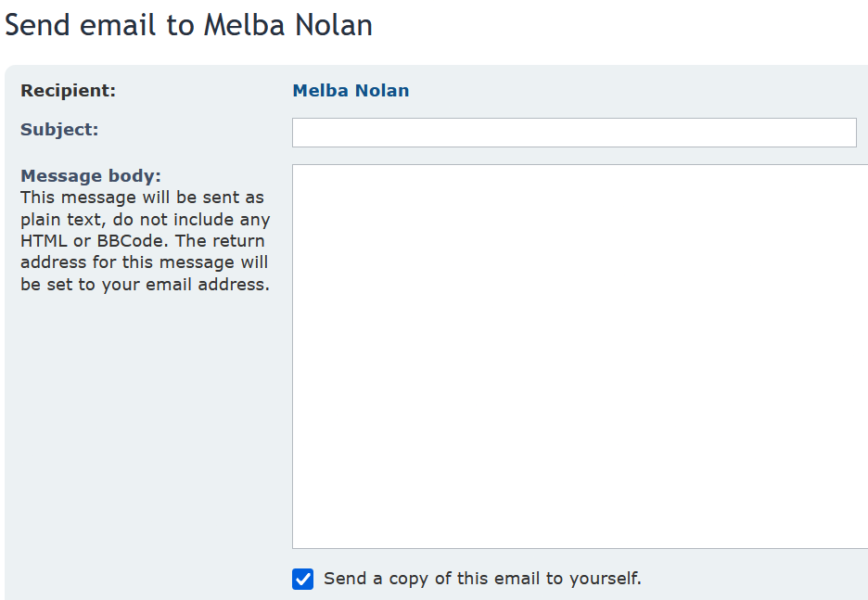The height and width of the screenshot is (600, 868).
Task: Click the "Subject:" field label
Action: tap(59, 130)
